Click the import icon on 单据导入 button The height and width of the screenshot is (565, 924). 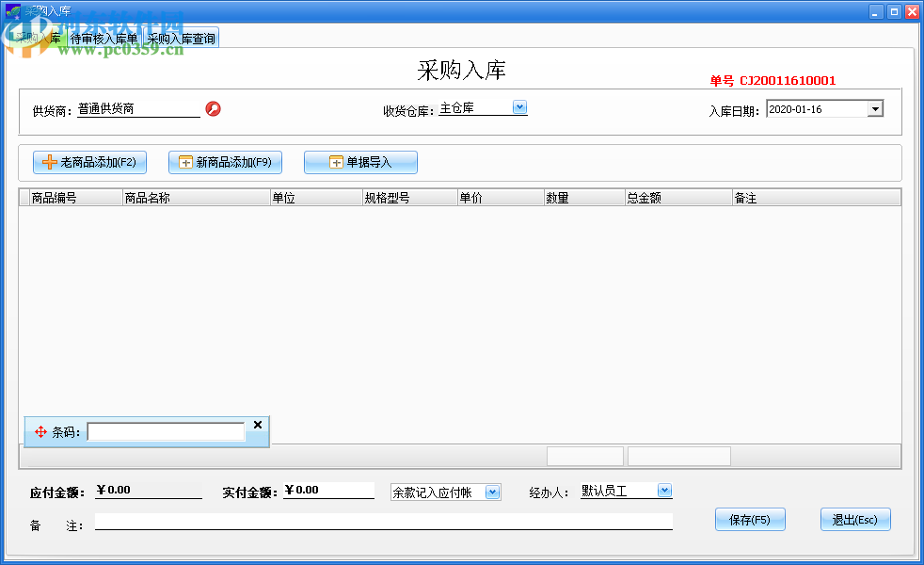click(x=336, y=162)
